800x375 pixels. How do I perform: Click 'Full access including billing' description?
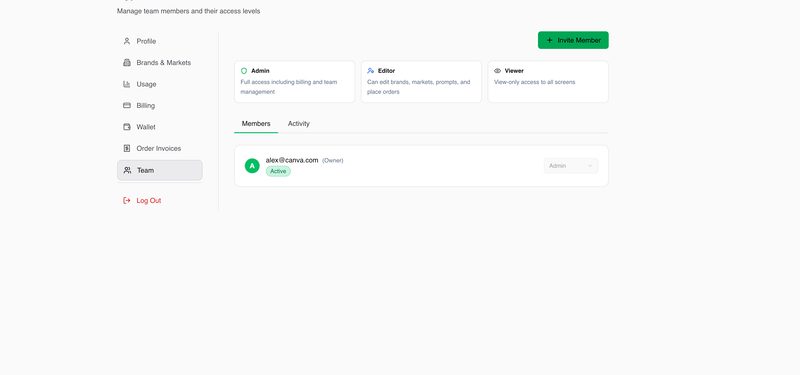[x=289, y=87]
